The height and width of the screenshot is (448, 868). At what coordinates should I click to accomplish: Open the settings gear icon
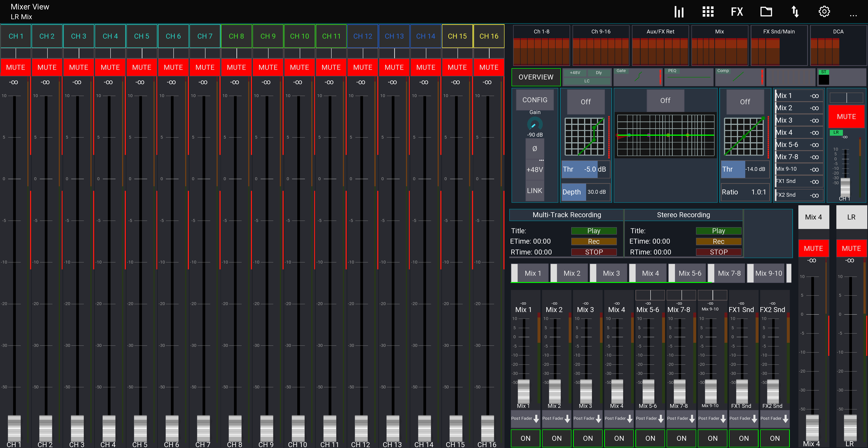[824, 12]
